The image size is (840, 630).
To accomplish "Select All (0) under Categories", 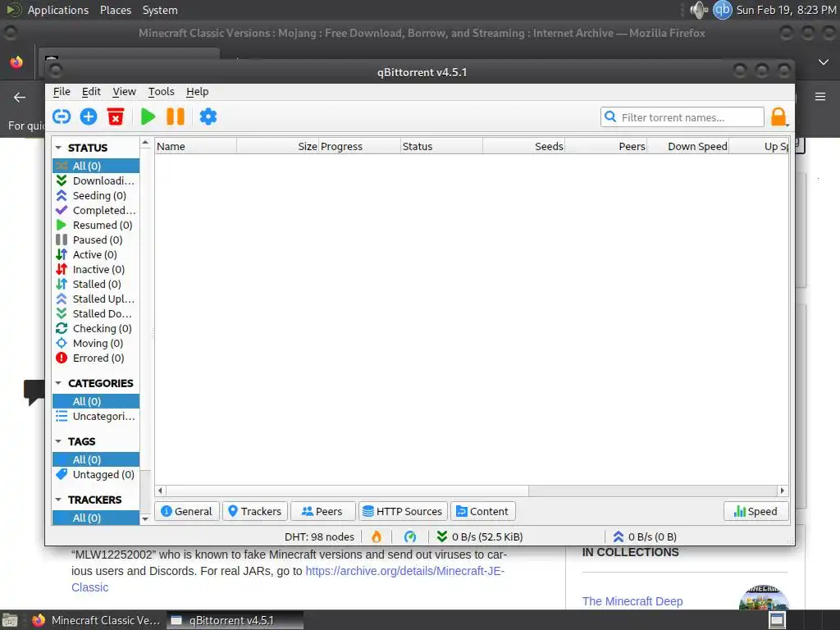I will (x=96, y=401).
